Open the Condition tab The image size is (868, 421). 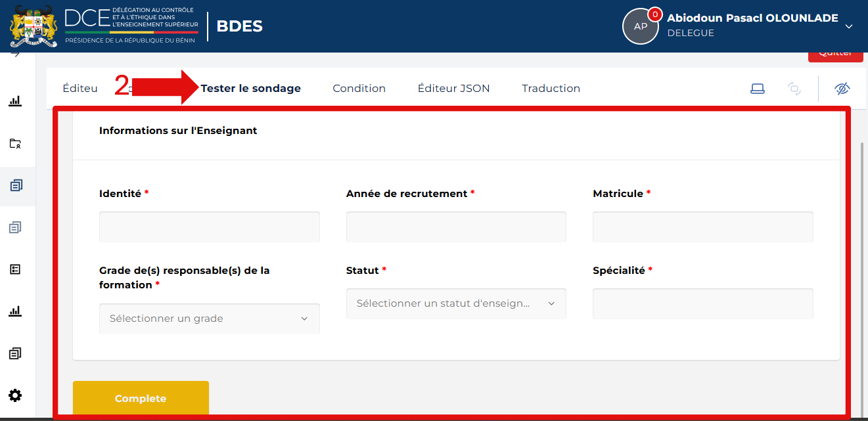tap(359, 89)
